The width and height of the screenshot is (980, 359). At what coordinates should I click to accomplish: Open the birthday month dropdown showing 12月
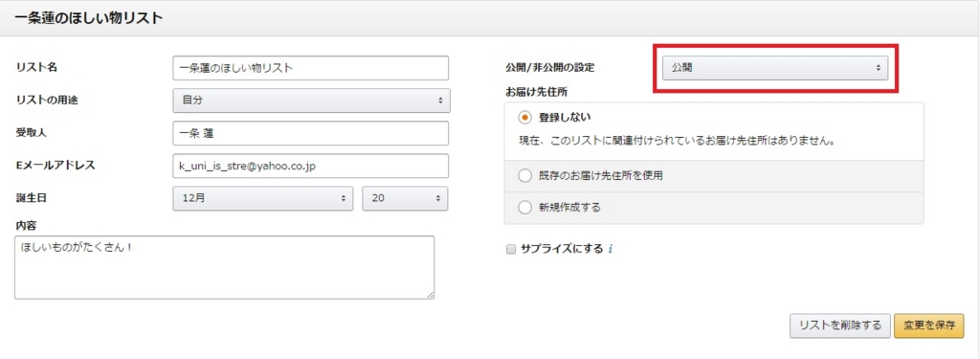click(x=262, y=198)
